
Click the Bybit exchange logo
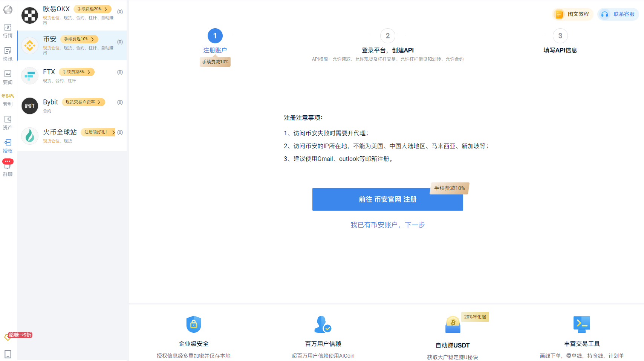pyautogui.click(x=30, y=106)
